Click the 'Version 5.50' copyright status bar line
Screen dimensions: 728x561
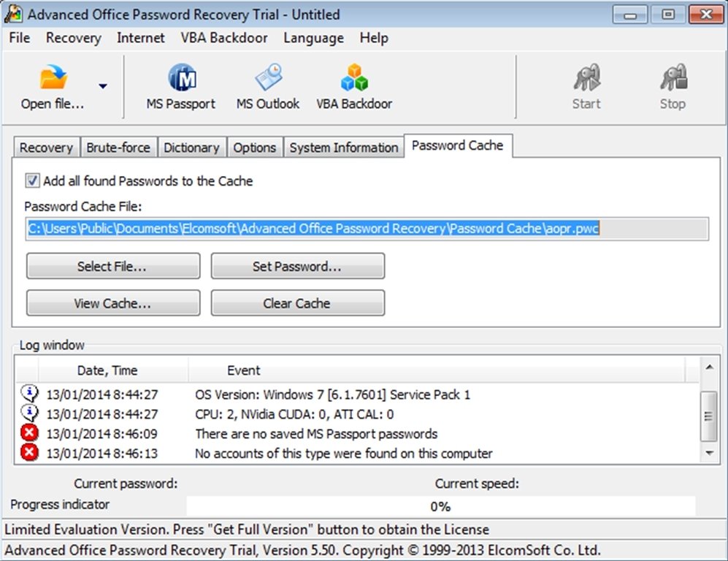303,550
